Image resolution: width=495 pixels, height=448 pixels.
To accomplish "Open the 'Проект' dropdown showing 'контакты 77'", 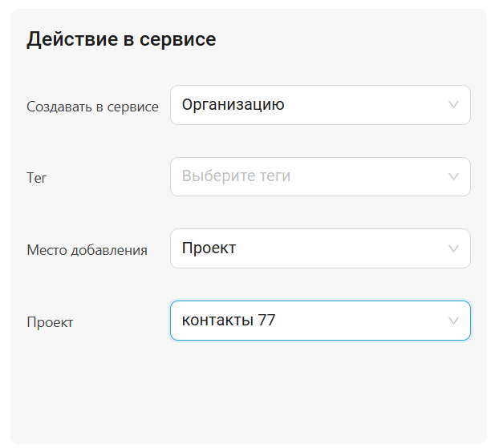I will pyautogui.click(x=319, y=321).
